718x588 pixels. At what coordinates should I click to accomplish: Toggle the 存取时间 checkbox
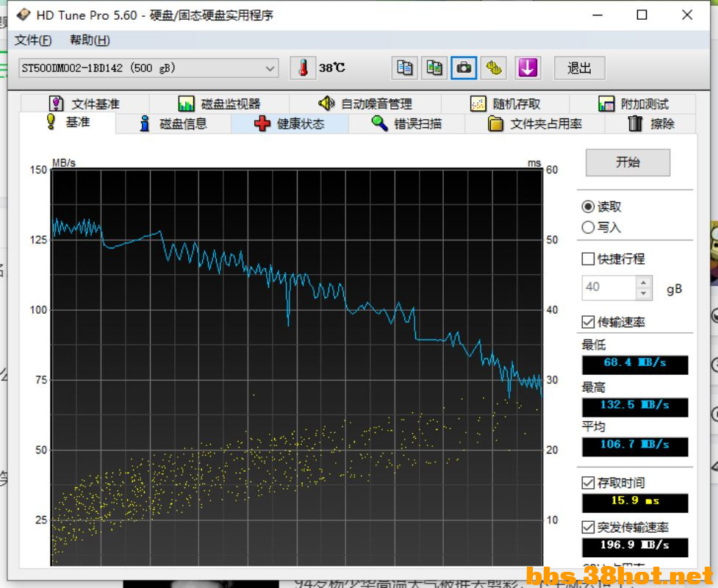[588, 483]
